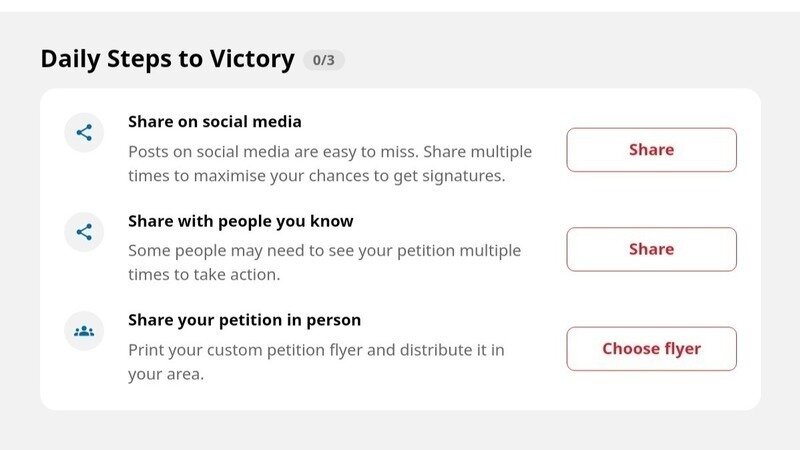
Task: Click 'Posts on social media are easy to miss' text
Action: (x=300, y=152)
